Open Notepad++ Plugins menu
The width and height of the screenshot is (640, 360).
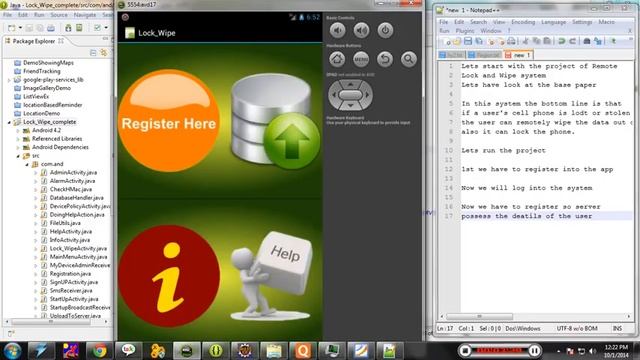point(465,31)
